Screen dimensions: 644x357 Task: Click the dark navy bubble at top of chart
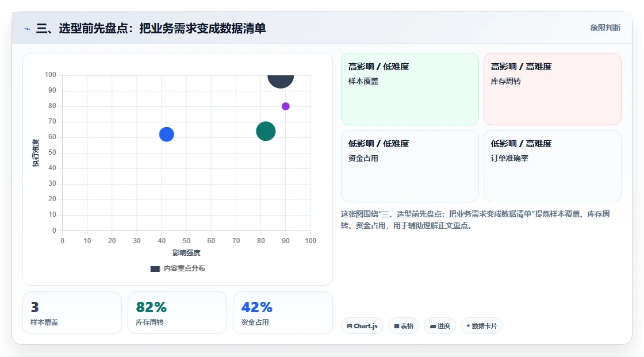[281, 81]
